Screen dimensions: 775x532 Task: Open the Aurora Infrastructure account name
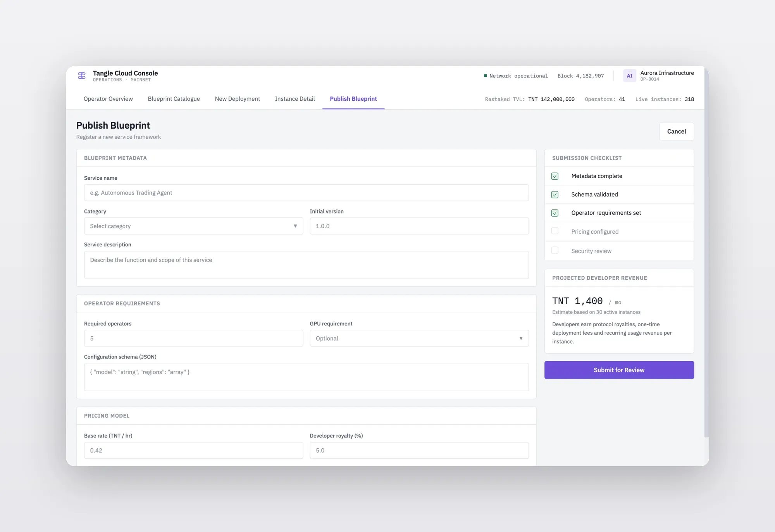[667, 73]
